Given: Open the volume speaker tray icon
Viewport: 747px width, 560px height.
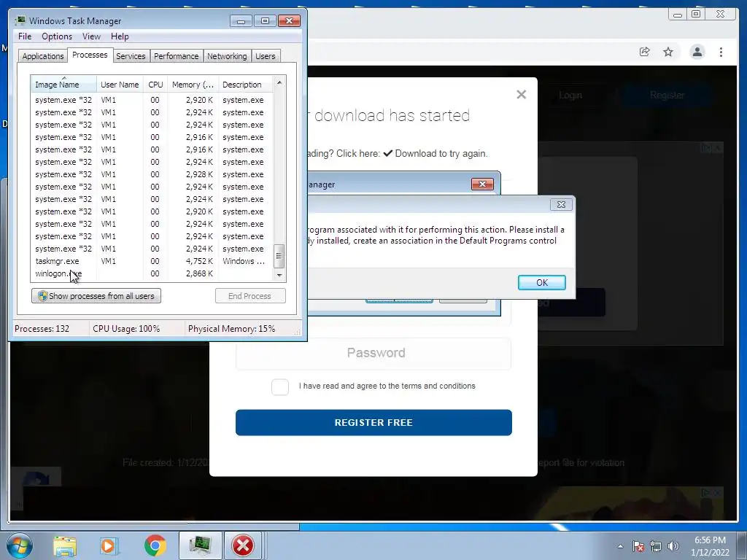Looking at the screenshot, I should [x=673, y=546].
